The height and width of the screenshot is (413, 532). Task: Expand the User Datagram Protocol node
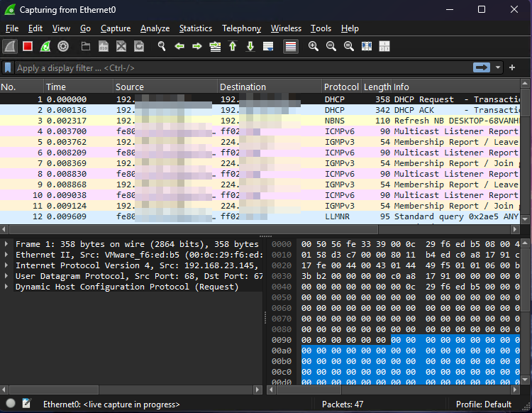point(6,276)
